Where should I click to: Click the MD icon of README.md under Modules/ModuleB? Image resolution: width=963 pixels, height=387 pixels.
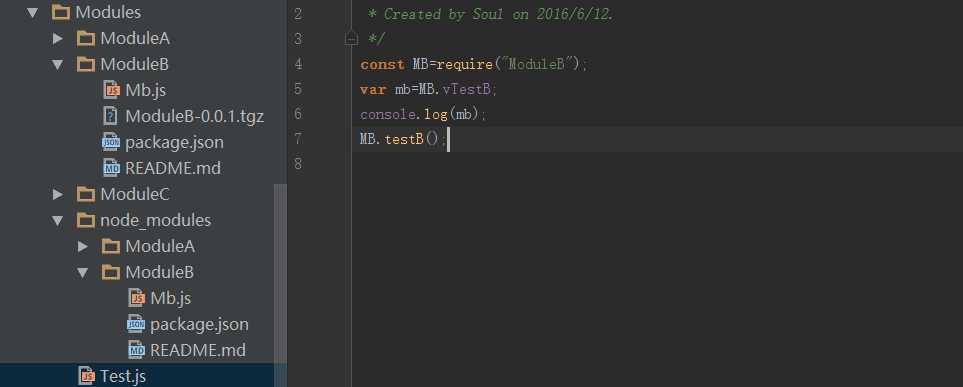[x=111, y=168]
